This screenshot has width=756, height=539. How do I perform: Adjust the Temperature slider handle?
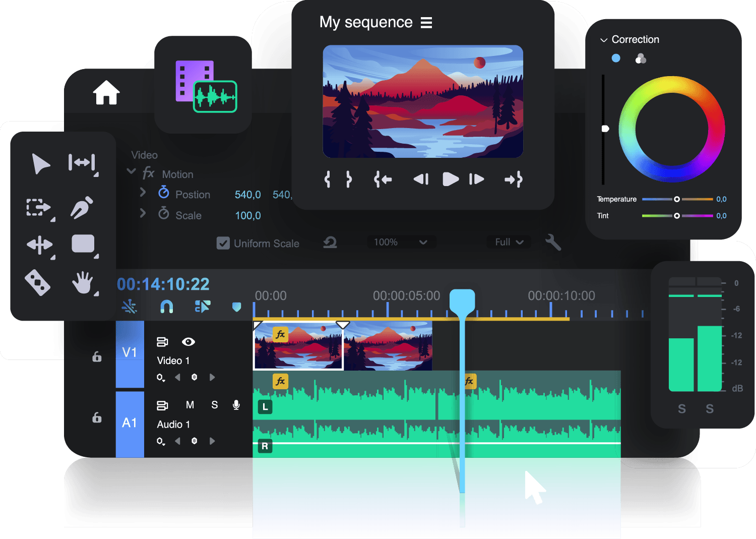(x=677, y=199)
